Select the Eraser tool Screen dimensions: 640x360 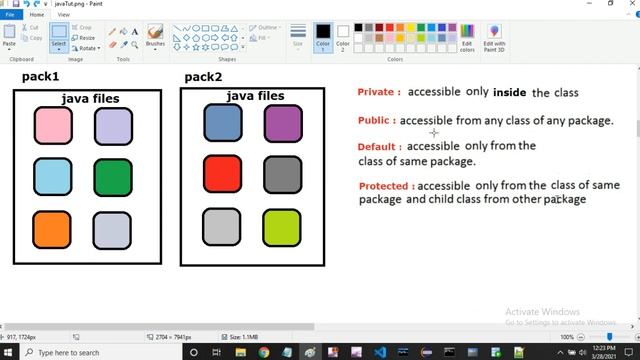(112, 44)
